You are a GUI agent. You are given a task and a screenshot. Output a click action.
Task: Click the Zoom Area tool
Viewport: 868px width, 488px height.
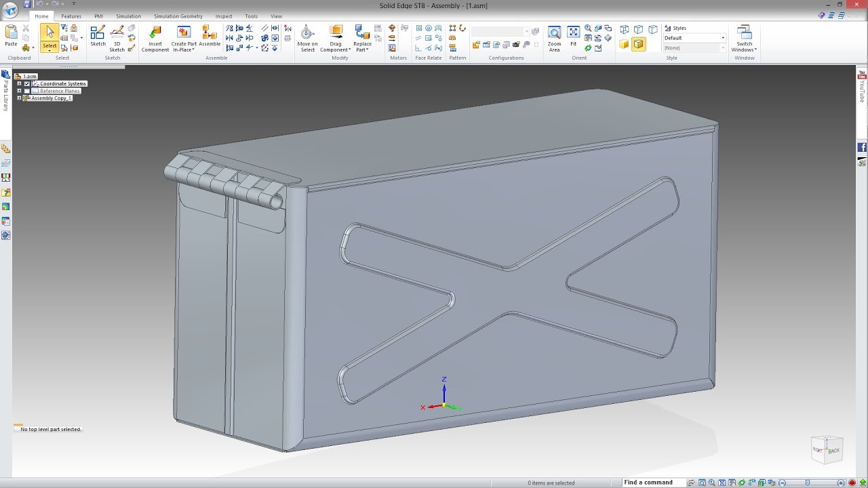pos(554,39)
